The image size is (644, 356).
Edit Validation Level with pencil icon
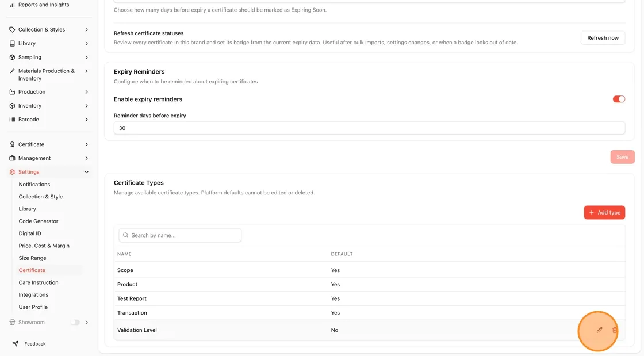click(600, 330)
